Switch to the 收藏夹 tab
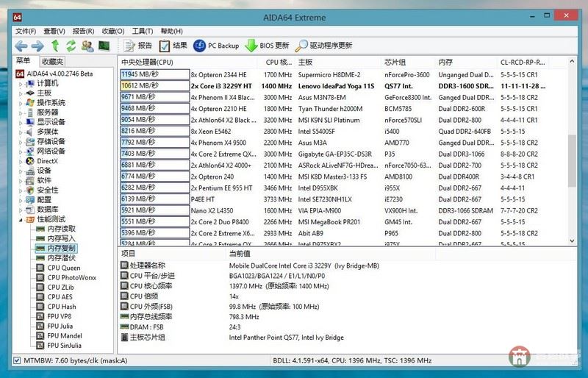 [x=52, y=62]
